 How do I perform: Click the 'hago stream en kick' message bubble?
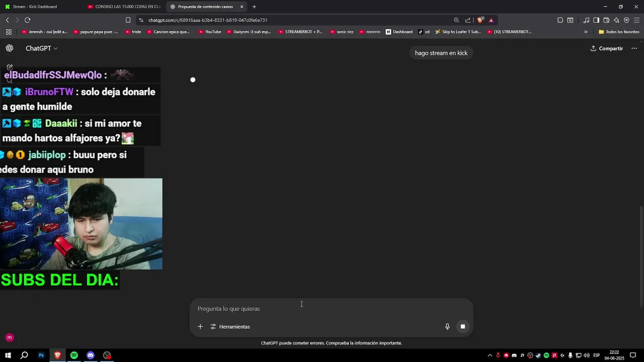pos(441,53)
